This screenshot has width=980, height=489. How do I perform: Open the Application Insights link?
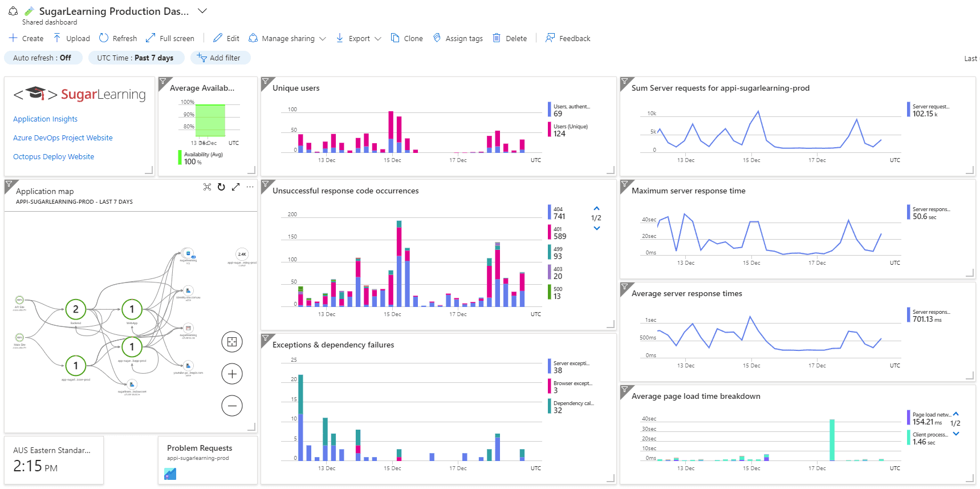pos(45,119)
